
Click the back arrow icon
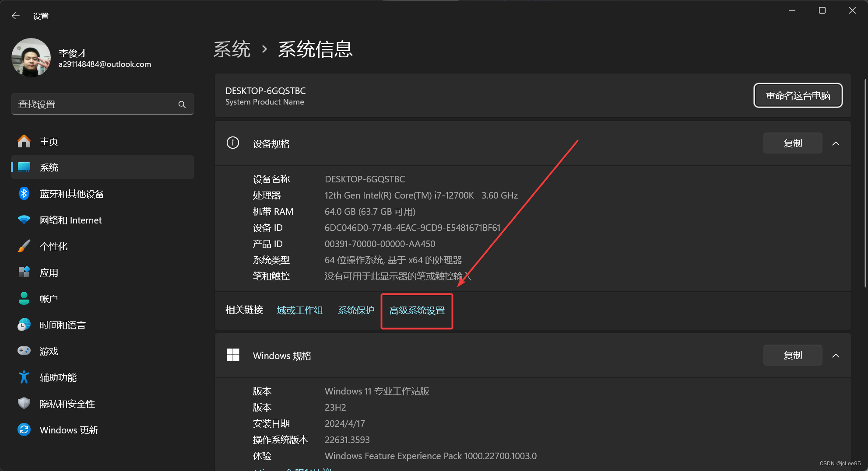click(16, 16)
